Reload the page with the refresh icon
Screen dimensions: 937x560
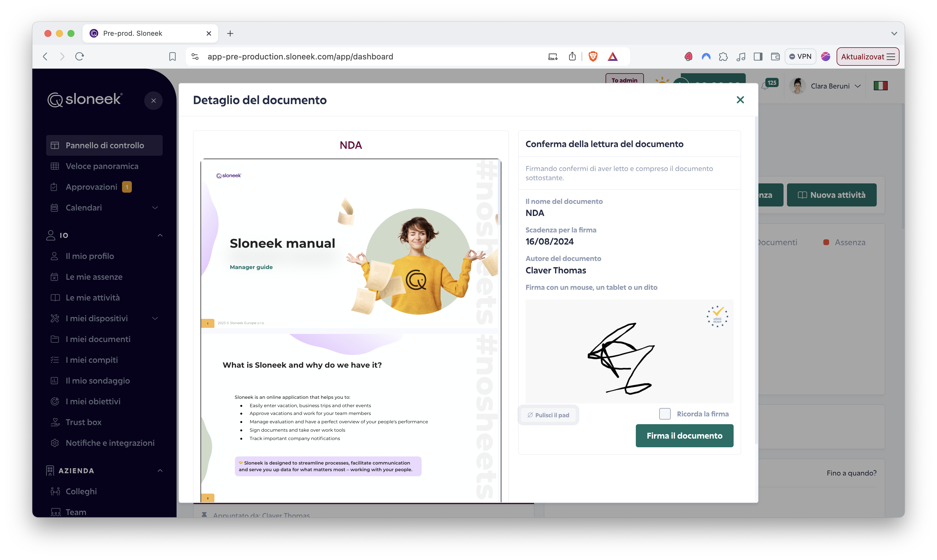click(80, 57)
